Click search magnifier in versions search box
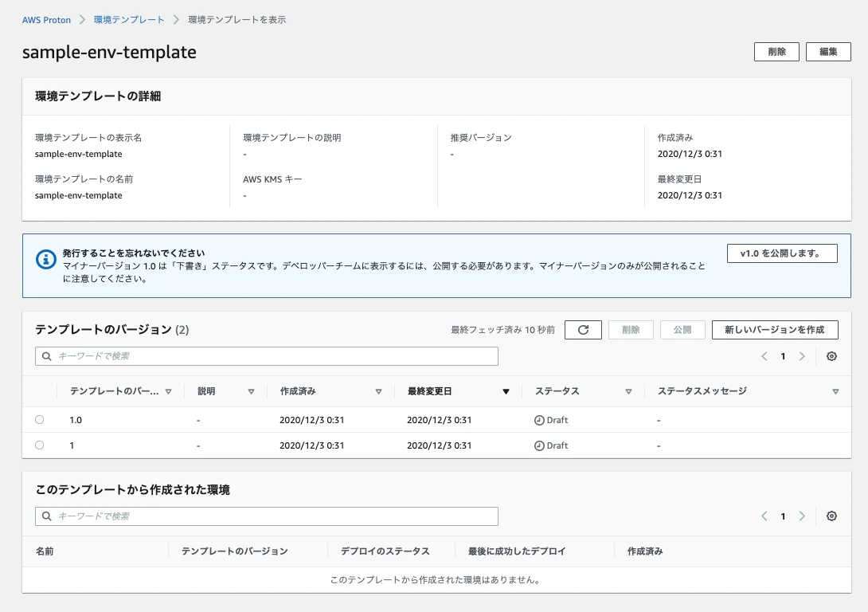This screenshot has width=868, height=612. [x=47, y=356]
